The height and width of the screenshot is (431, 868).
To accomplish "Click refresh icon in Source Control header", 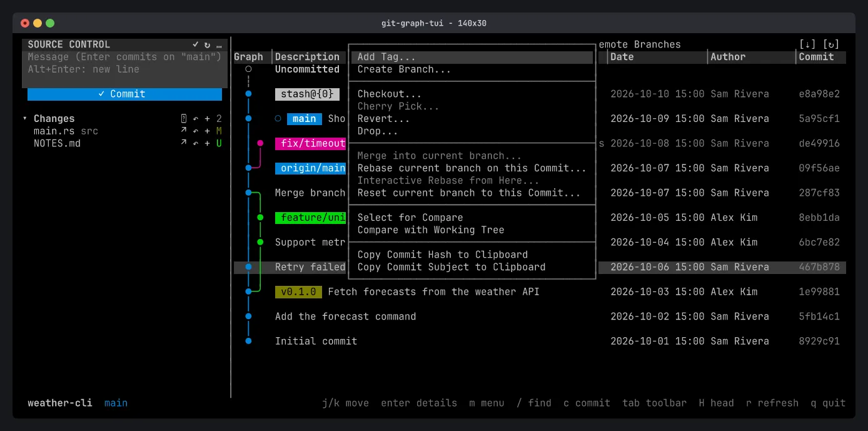I will 207,44.
